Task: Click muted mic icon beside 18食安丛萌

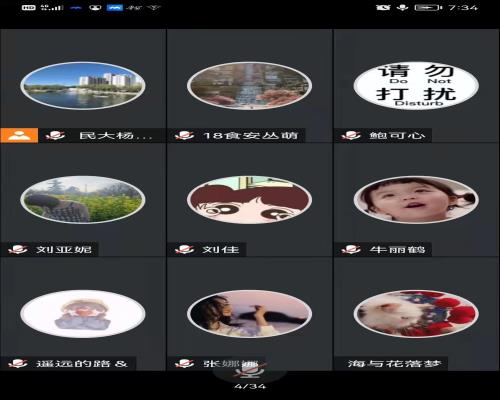Action: click(184, 135)
